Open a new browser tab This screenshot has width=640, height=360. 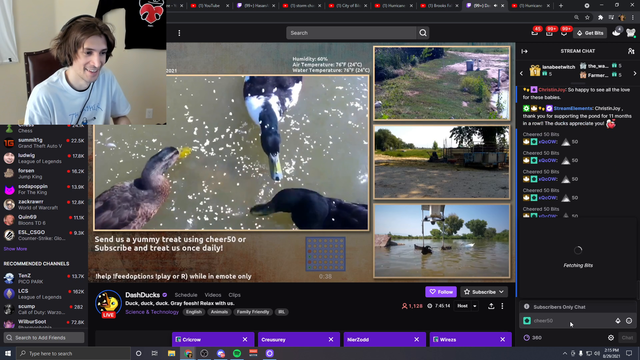[x=561, y=6]
